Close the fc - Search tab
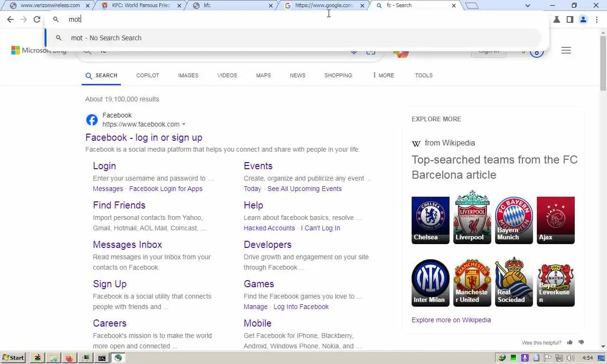Screen dimensions: 607x364 coord(454,6)
